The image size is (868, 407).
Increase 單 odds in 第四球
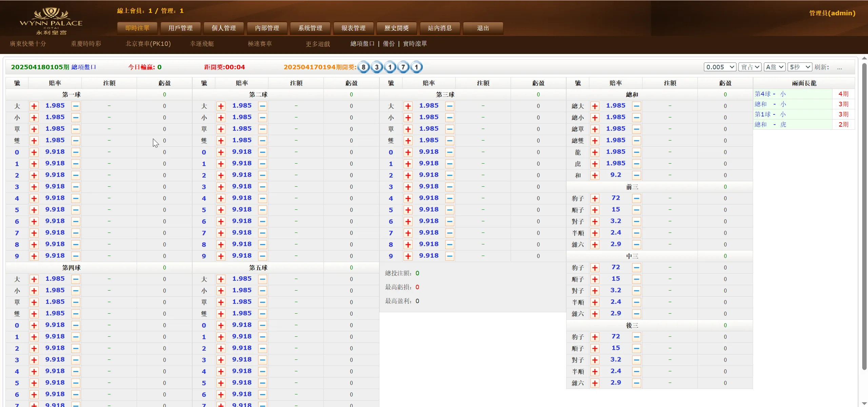(34, 302)
